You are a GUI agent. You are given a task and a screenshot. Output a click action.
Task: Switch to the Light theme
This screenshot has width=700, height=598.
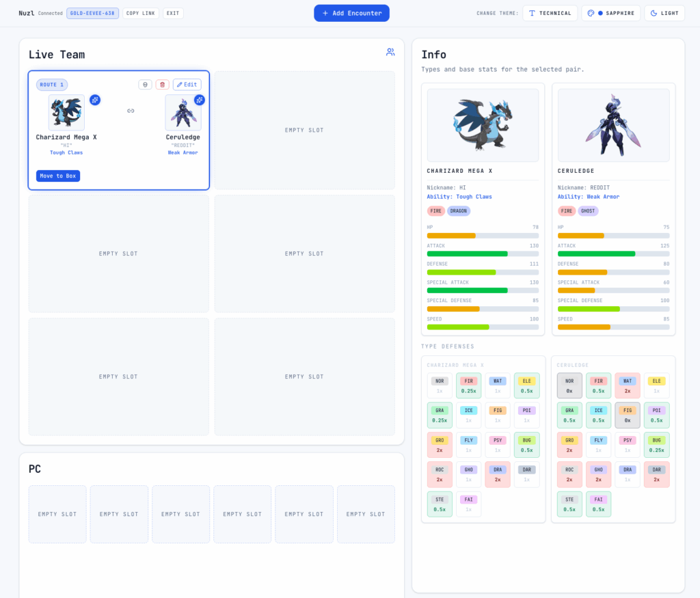tap(664, 13)
